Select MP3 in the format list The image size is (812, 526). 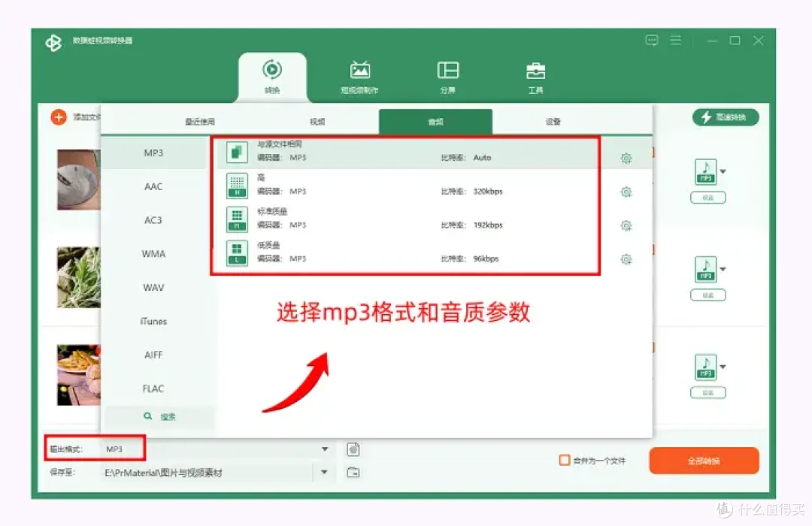click(154, 153)
